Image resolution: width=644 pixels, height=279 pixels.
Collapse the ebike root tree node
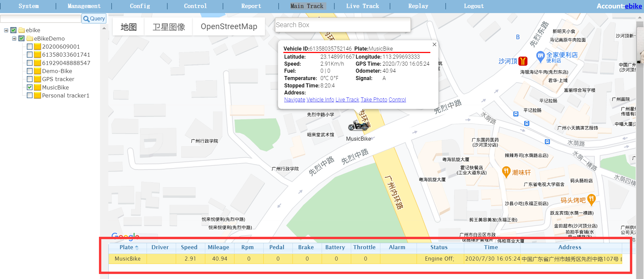coord(6,30)
